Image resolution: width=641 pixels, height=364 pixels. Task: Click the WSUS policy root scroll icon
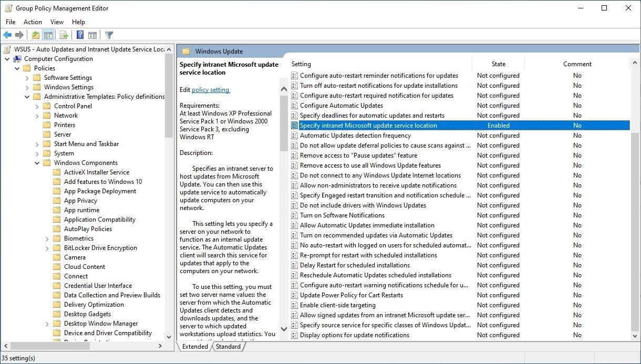click(7, 49)
